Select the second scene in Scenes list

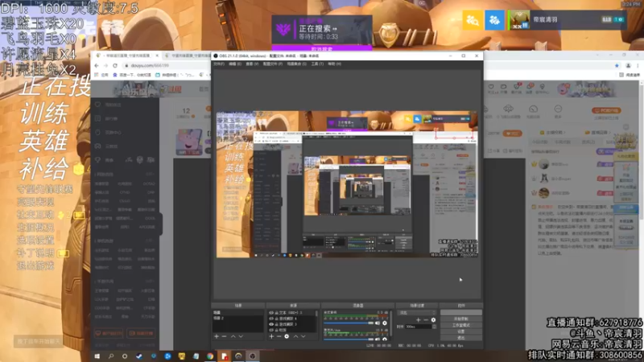(x=237, y=318)
